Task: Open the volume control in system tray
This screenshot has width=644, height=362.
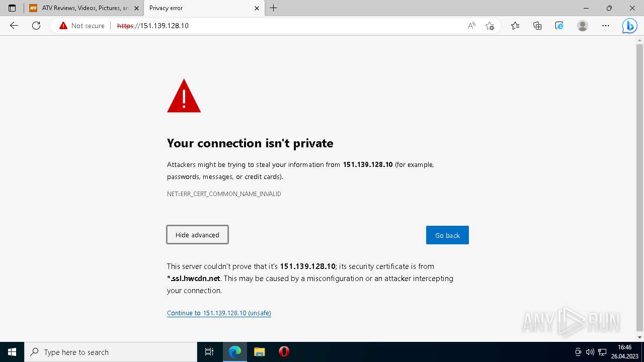Action: click(590, 352)
